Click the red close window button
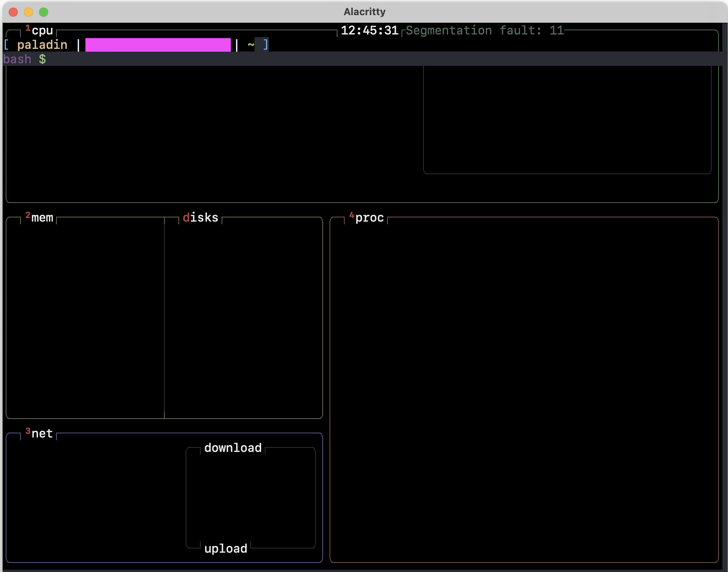 tap(13, 12)
